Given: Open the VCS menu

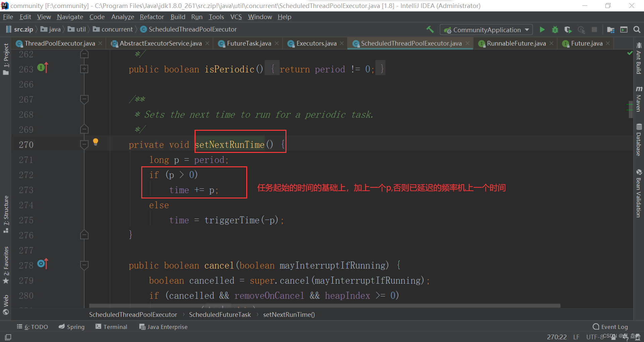Looking at the screenshot, I should click(x=236, y=17).
